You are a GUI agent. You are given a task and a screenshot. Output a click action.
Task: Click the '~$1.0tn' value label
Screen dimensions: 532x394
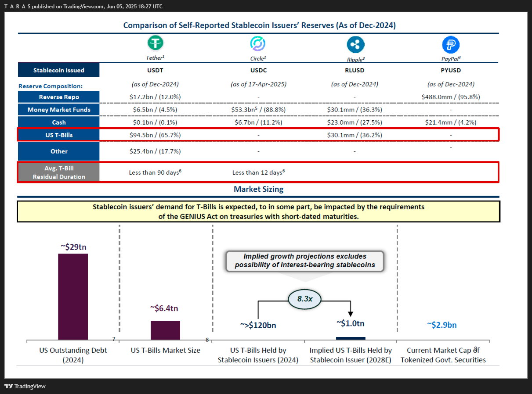coord(351,323)
